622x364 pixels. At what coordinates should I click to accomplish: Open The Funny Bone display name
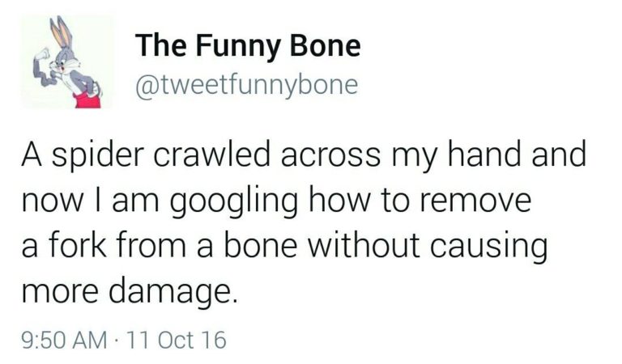coord(247,45)
